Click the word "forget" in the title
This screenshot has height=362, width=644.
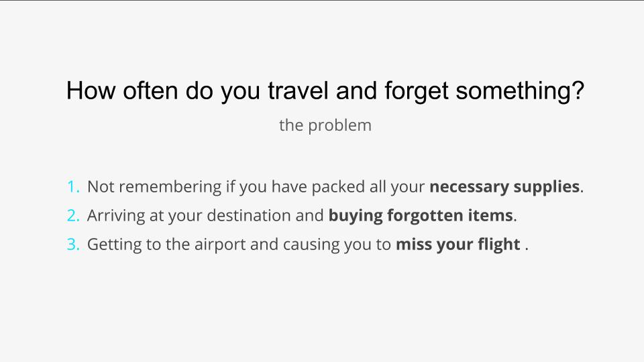click(x=416, y=91)
